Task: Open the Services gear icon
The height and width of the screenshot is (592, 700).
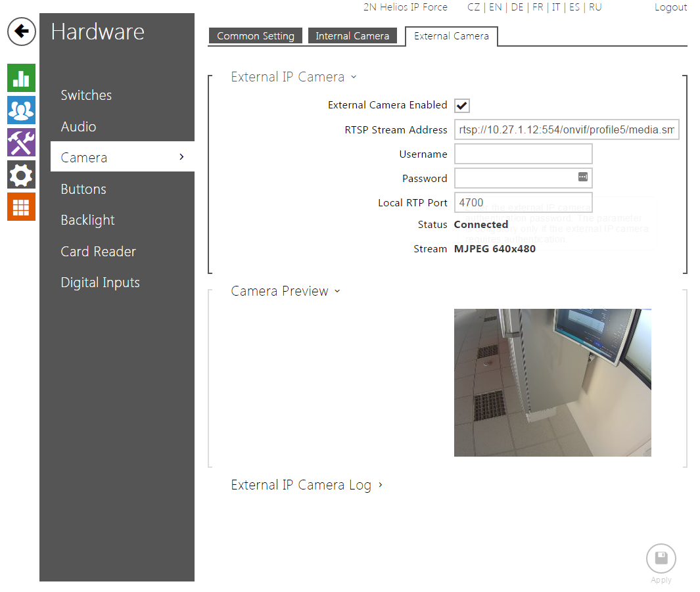Action: tap(21, 175)
